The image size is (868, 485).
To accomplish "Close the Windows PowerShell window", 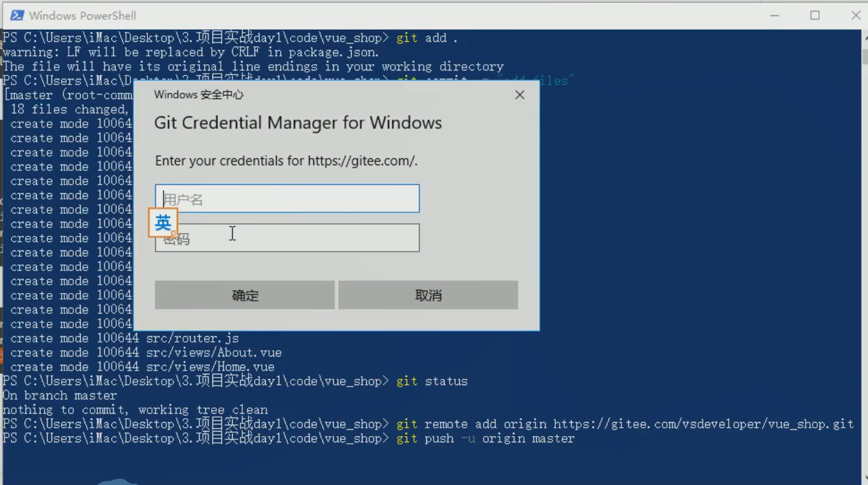I will click(x=855, y=15).
